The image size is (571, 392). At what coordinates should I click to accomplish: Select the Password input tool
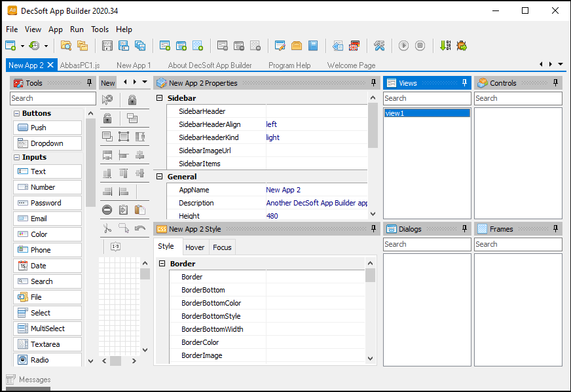click(x=47, y=203)
